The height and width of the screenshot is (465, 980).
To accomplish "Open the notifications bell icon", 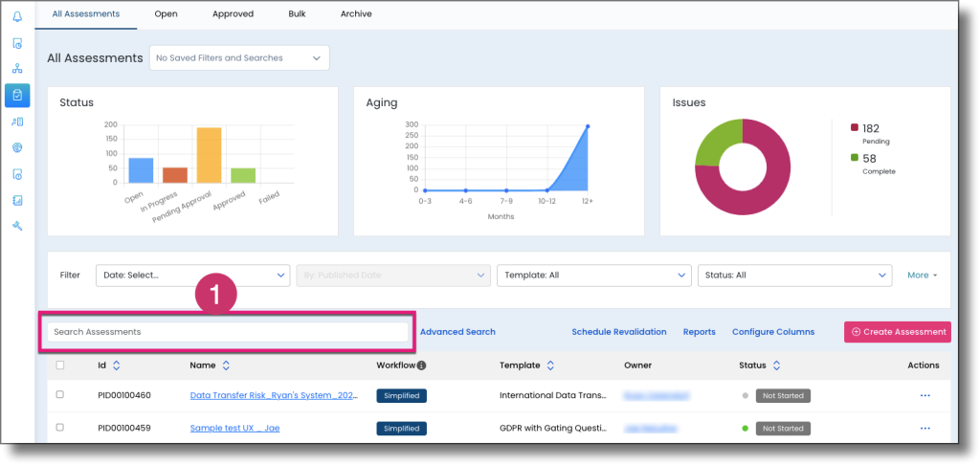I will [17, 17].
